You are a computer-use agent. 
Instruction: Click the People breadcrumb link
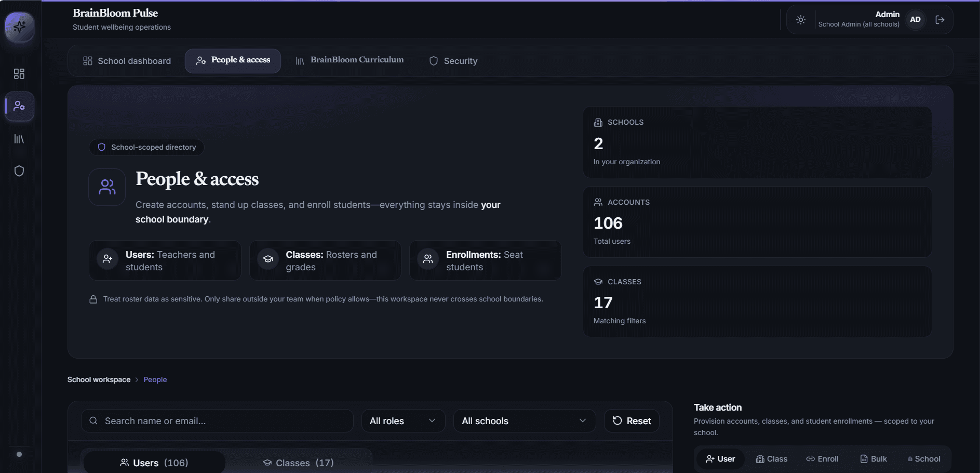click(x=155, y=379)
